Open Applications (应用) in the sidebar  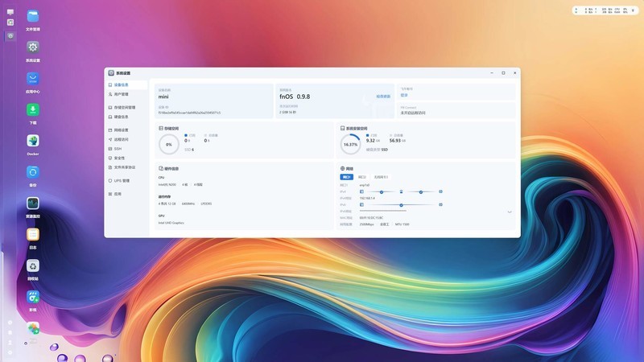tap(126, 194)
